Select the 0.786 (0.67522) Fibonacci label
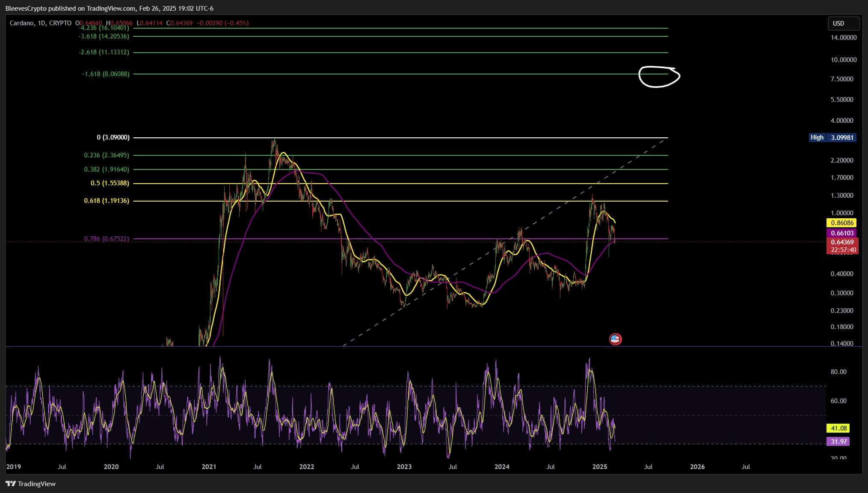Screen dimensions: 868x493 tap(107, 238)
